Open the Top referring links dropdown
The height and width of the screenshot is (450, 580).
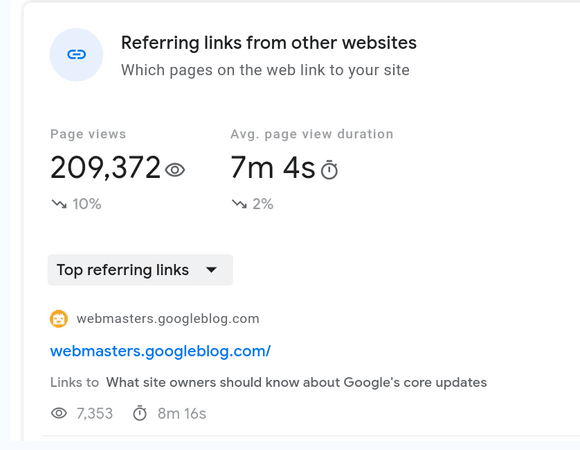point(140,270)
